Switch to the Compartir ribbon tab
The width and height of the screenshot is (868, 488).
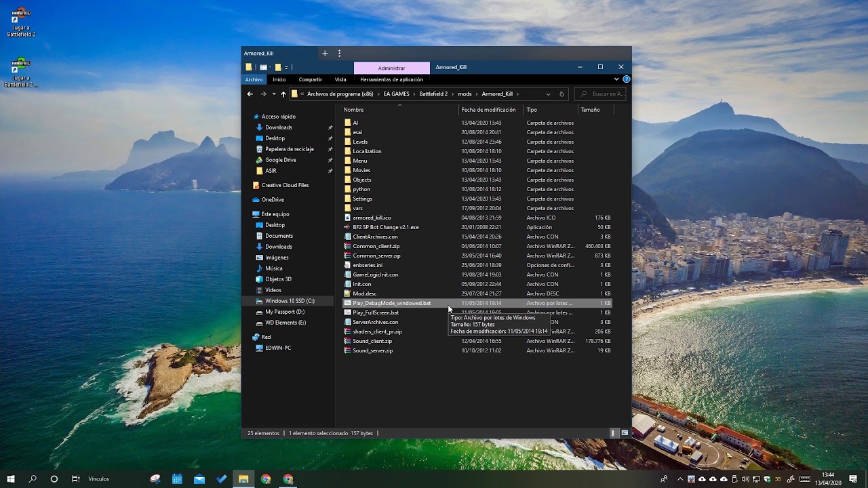(x=311, y=79)
